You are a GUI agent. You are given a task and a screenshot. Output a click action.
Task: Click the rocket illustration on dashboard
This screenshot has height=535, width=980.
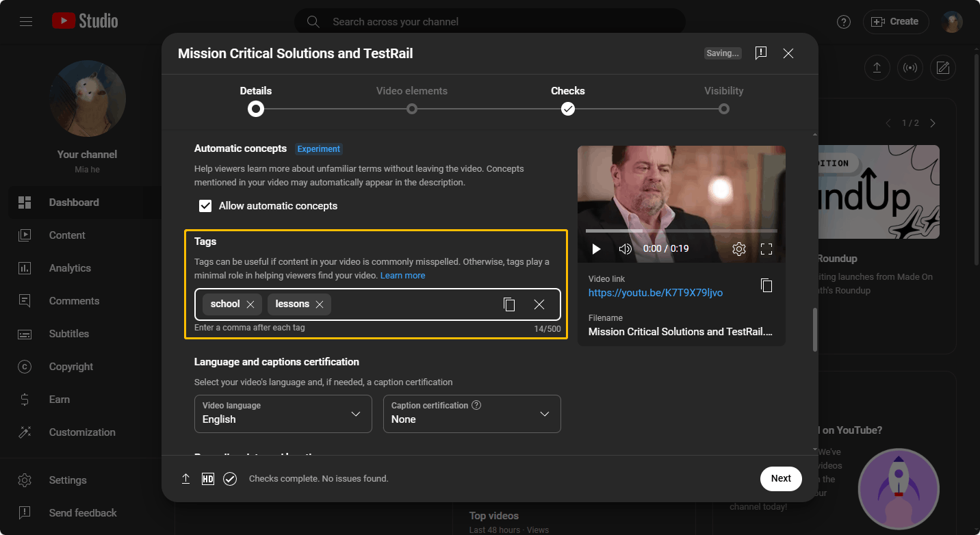pyautogui.click(x=899, y=488)
